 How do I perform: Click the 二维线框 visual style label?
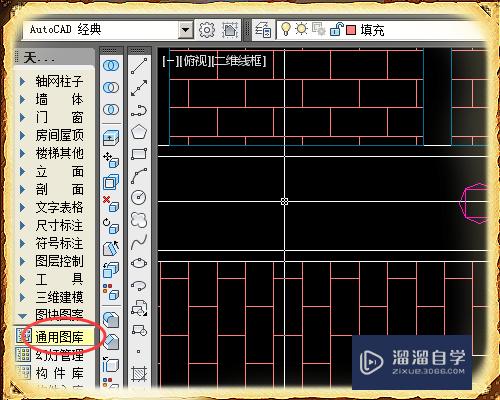239,61
